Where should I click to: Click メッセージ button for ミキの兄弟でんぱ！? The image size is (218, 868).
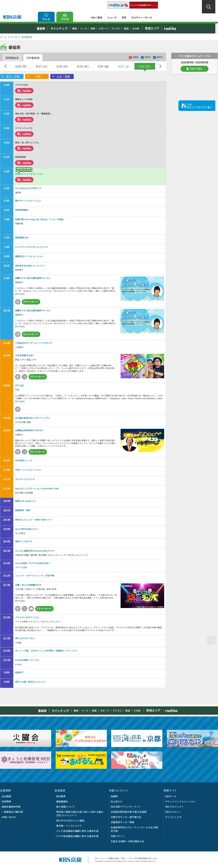click(x=38, y=377)
